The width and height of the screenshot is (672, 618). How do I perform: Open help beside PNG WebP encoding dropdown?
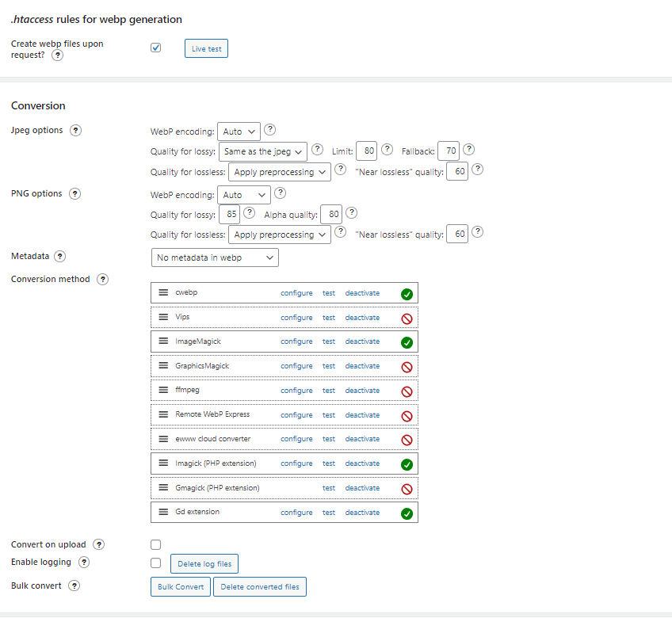[x=280, y=193]
